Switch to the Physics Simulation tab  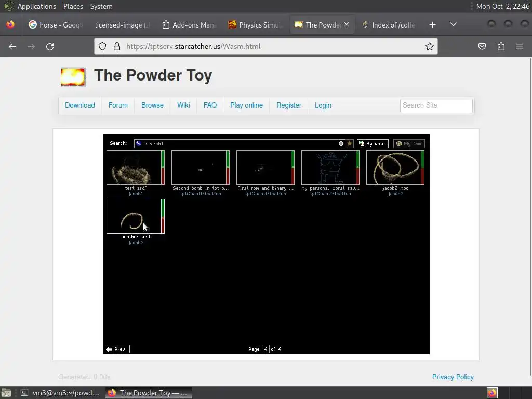coord(255,25)
